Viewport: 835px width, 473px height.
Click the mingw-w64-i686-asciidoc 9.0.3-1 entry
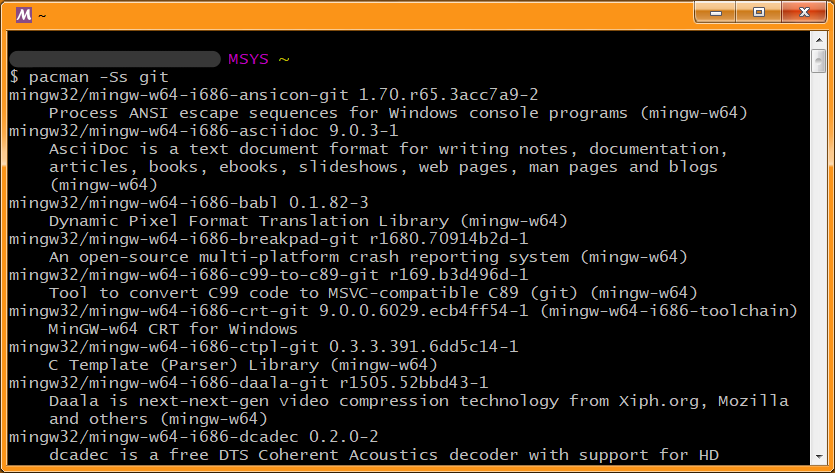pyautogui.click(x=203, y=131)
